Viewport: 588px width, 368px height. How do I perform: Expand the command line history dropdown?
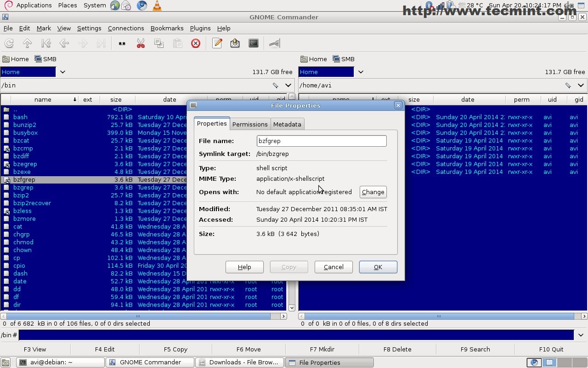(x=581, y=335)
